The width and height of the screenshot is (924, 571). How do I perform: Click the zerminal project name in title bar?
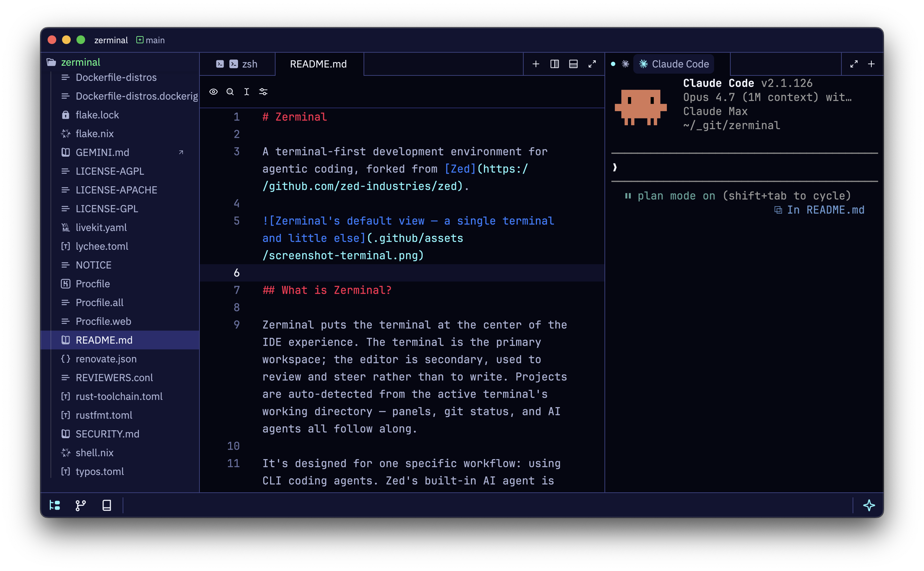[111, 40]
